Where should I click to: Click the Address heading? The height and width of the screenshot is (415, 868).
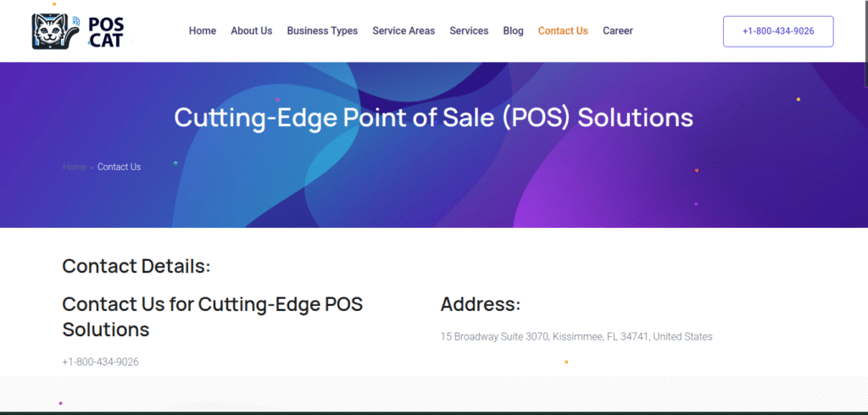pos(481,304)
